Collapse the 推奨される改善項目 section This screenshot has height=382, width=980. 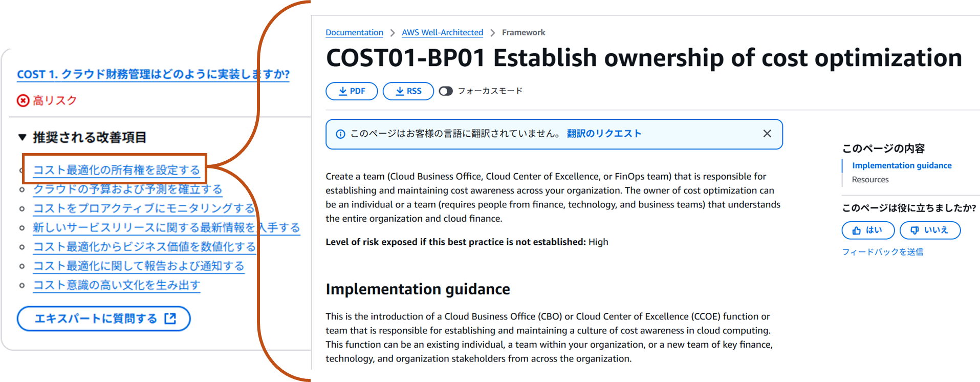point(23,137)
